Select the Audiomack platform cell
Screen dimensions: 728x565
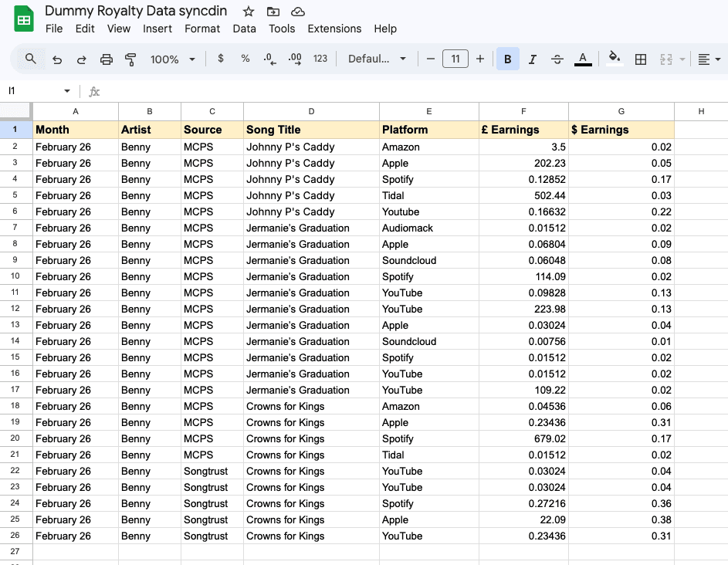(x=429, y=228)
